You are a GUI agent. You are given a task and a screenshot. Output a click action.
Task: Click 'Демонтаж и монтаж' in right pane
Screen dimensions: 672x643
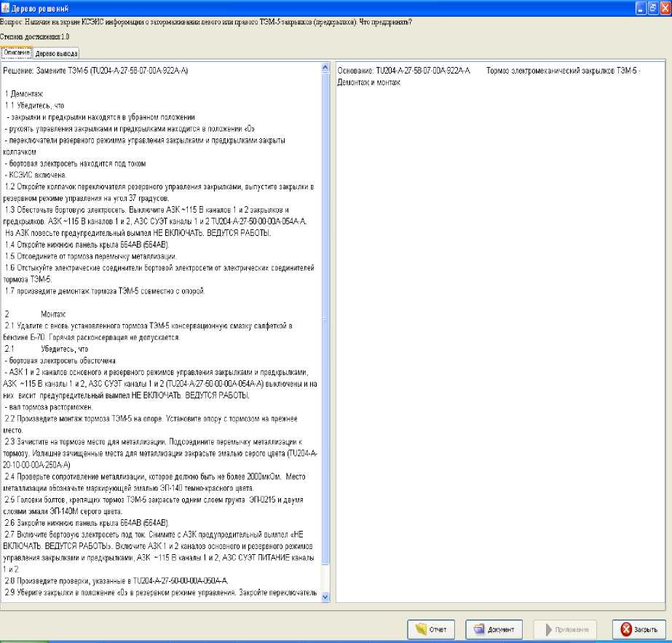(x=368, y=82)
